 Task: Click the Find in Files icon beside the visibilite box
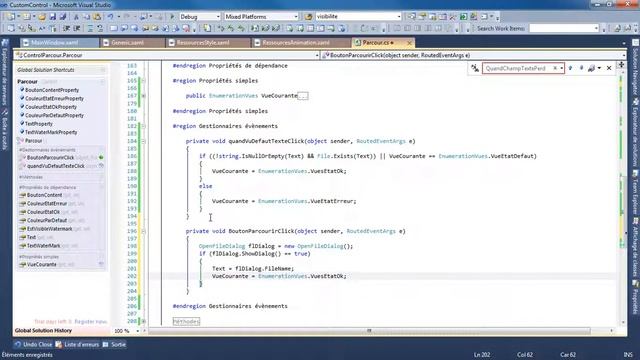(x=309, y=17)
